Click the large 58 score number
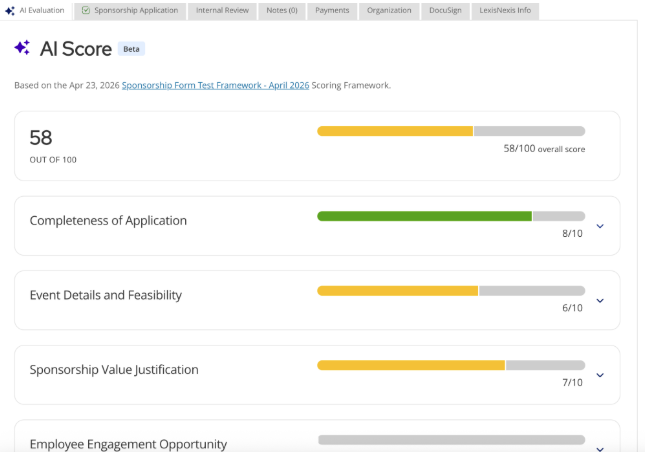 (41, 138)
